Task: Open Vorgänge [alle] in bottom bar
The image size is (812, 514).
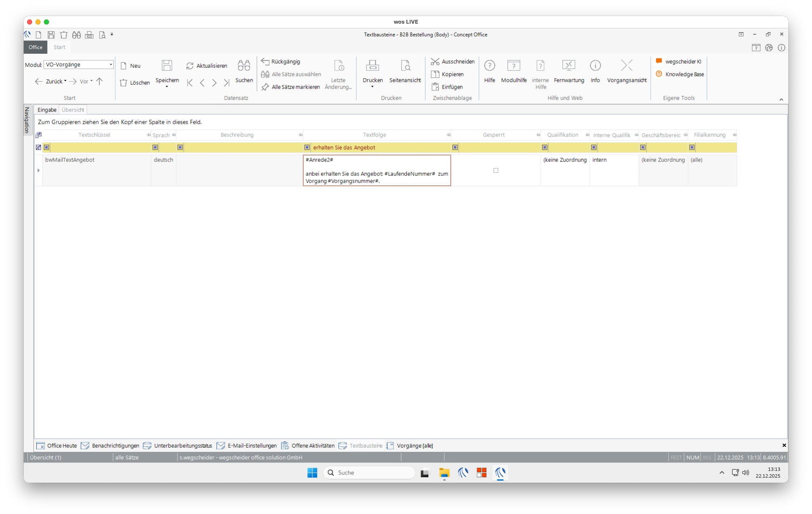Action: tap(414, 446)
